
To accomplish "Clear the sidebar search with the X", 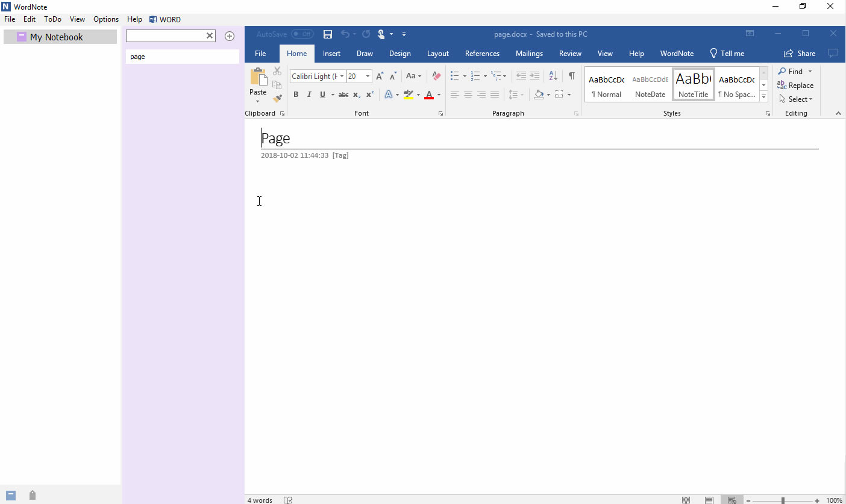I will click(x=209, y=36).
